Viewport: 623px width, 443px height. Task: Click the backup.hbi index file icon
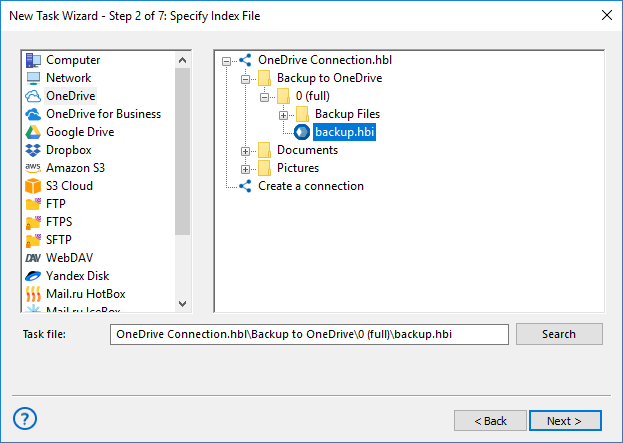(302, 132)
